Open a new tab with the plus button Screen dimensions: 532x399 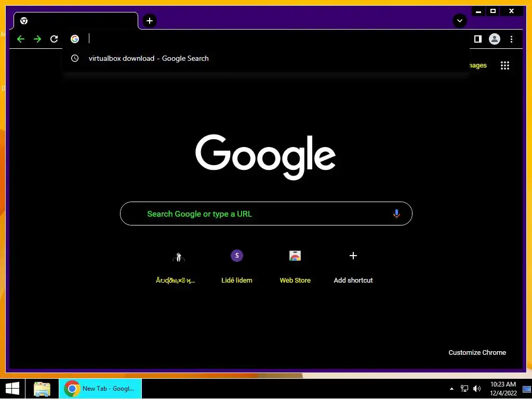[150, 21]
